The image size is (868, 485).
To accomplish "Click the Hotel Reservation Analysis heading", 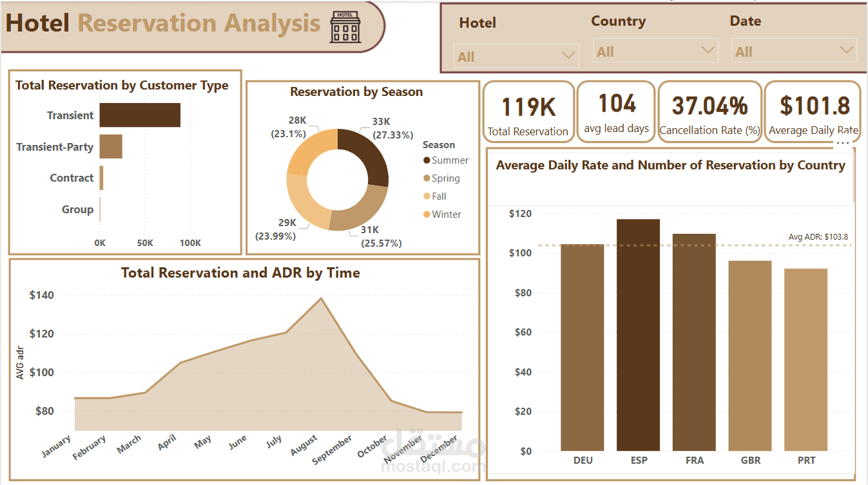I will point(163,23).
